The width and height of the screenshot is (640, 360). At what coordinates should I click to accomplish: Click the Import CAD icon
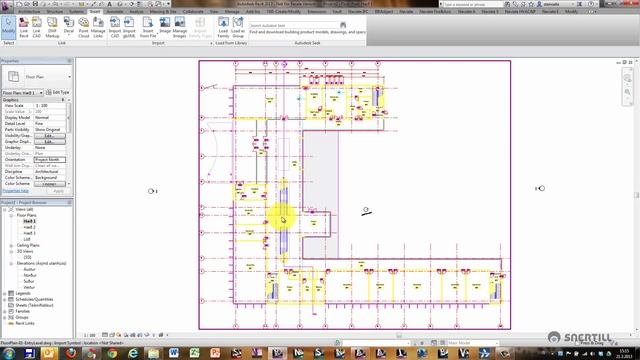pos(115,27)
